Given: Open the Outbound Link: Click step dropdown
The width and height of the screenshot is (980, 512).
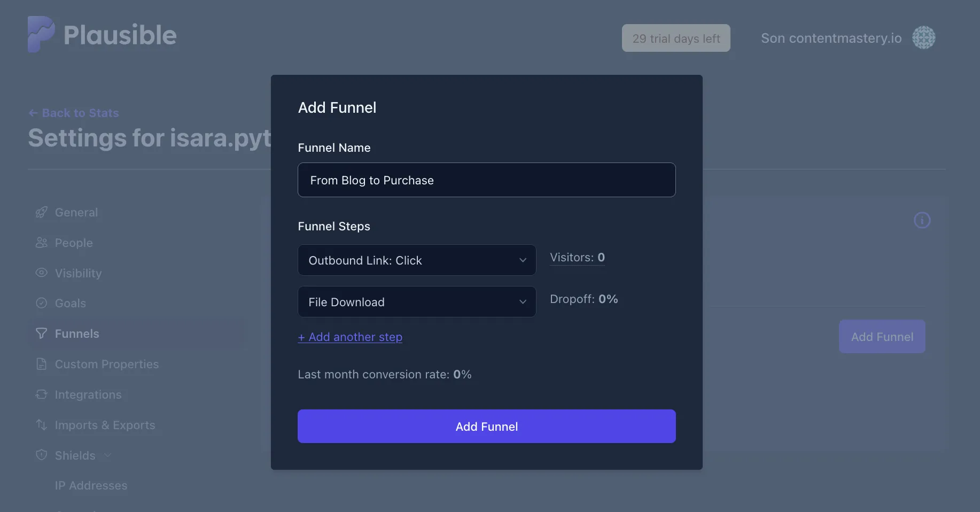Looking at the screenshot, I should (x=417, y=260).
